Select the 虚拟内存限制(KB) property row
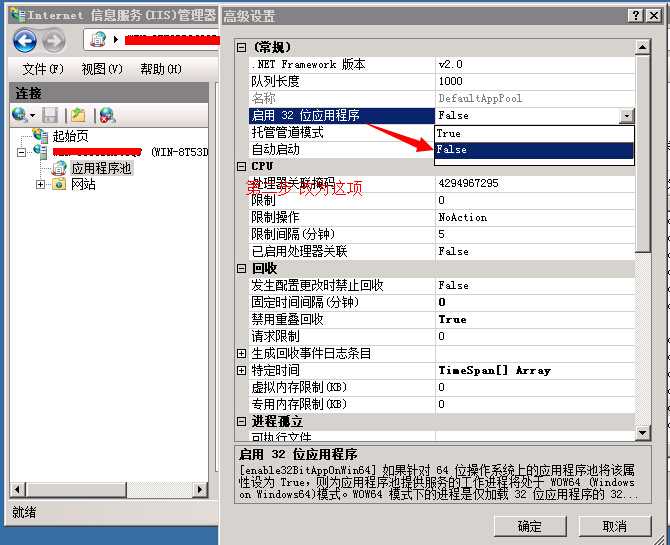The height and width of the screenshot is (545, 670). [x=441, y=387]
